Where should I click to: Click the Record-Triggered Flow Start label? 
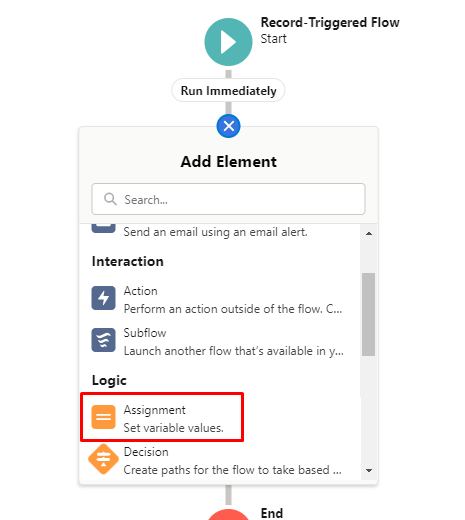330,30
